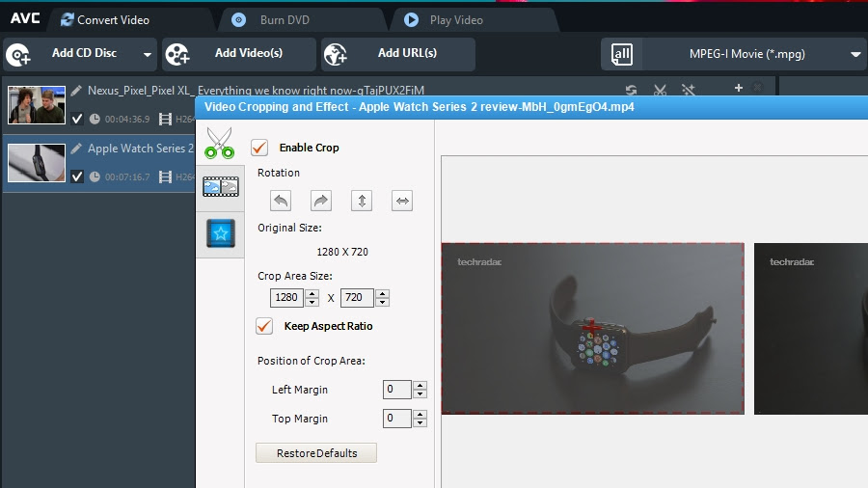This screenshot has width=868, height=488.
Task: Select the Apple Watch video thumbnail
Action: coord(37,163)
